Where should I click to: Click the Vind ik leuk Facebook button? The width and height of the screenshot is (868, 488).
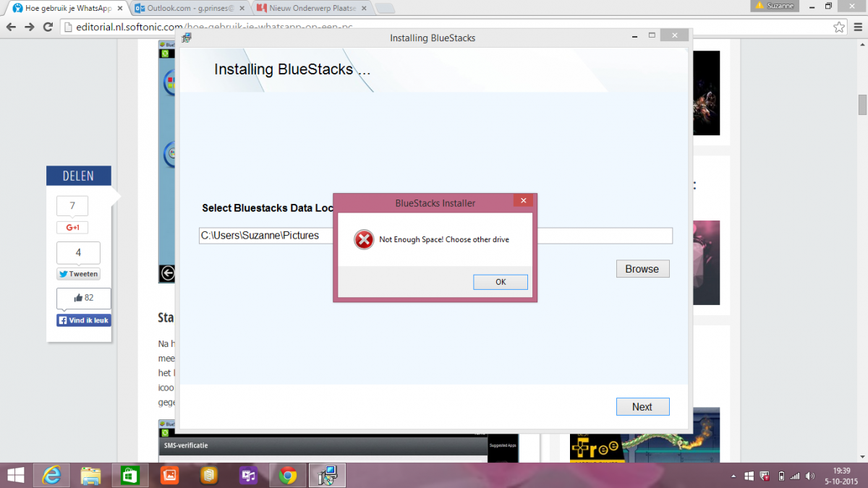tap(84, 320)
